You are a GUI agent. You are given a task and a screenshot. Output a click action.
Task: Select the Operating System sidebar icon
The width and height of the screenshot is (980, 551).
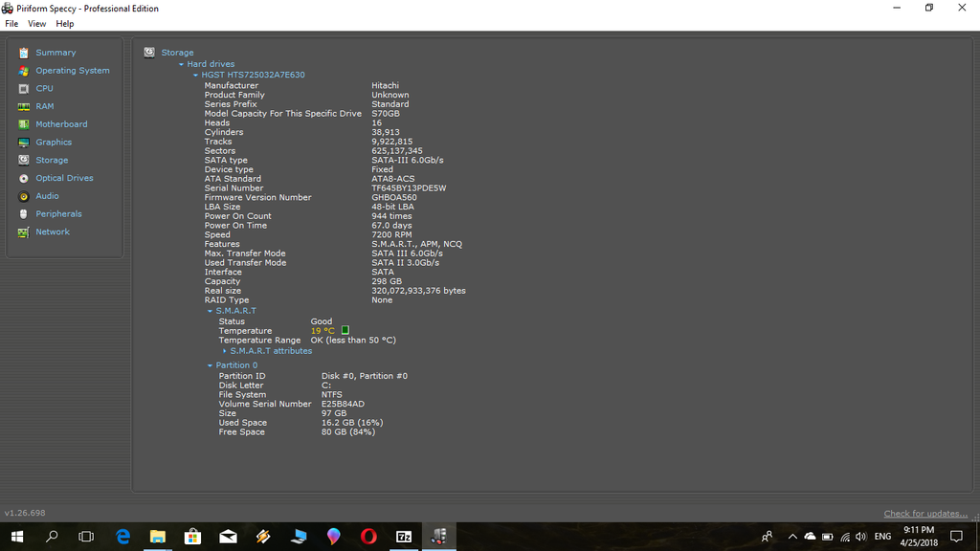pyautogui.click(x=24, y=71)
